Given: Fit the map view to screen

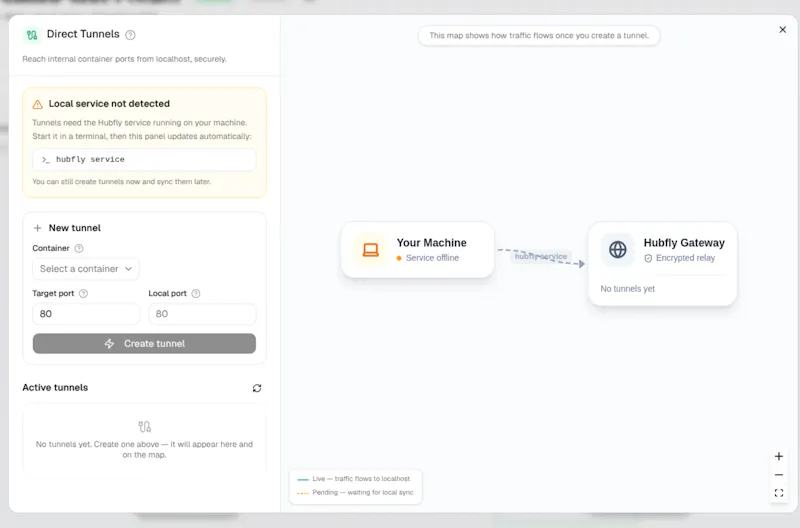Looking at the screenshot, I should pyautogui.click(x=779, y=493).
